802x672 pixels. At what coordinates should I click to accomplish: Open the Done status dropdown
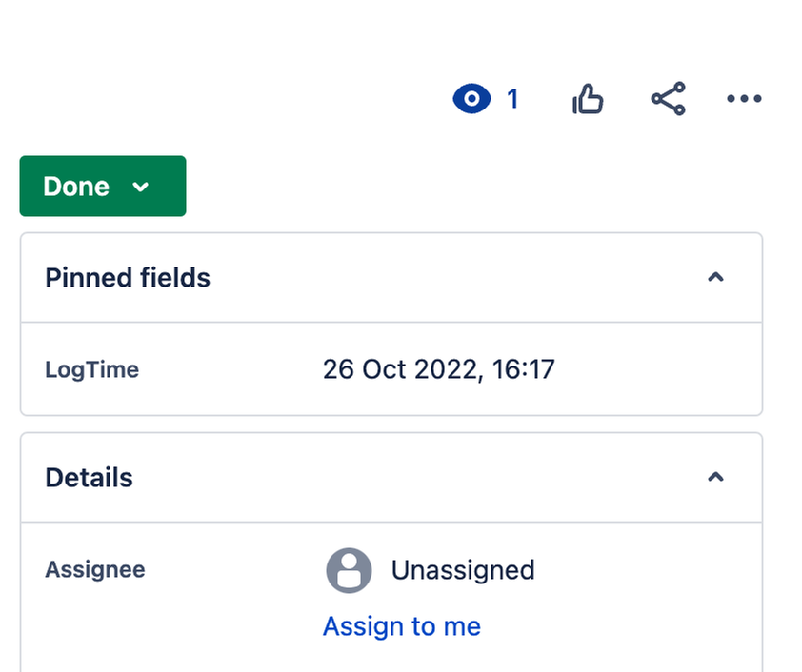[x=103, y=186]
